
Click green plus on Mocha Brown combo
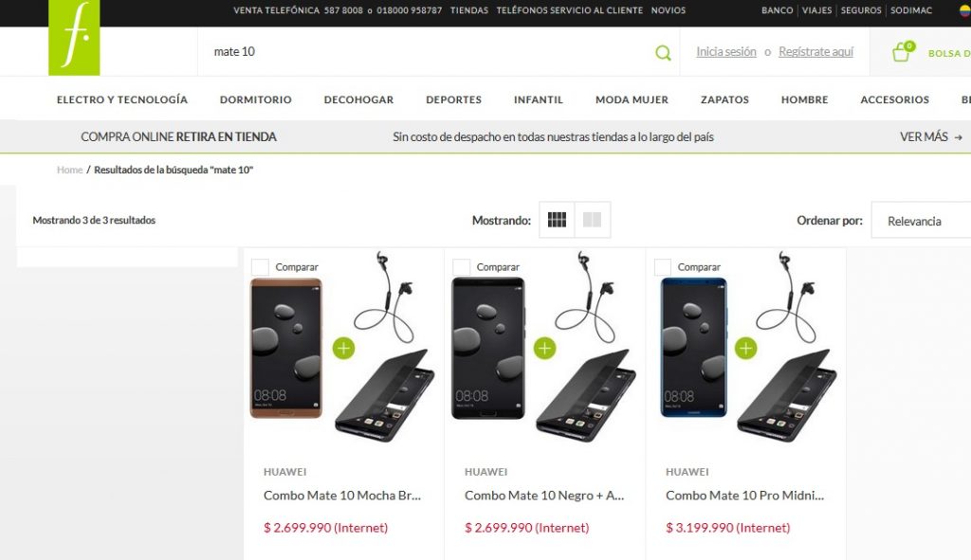[x=343, y=349]
